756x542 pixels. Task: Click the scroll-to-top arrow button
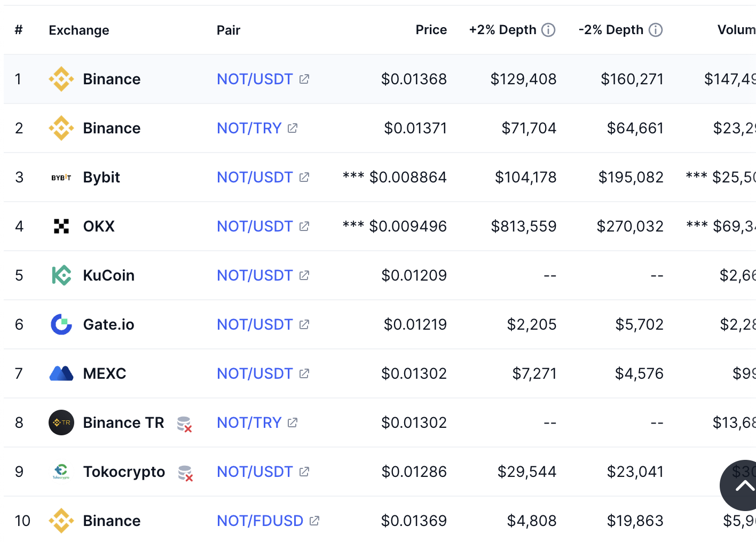tap(743, 485)
